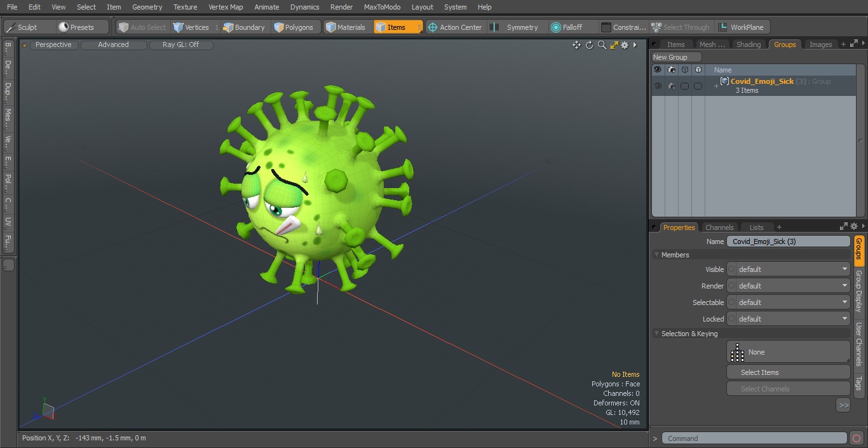The image size is (868, 448).
Task: Click the record button beside Command field
Action: pos(856,438)
